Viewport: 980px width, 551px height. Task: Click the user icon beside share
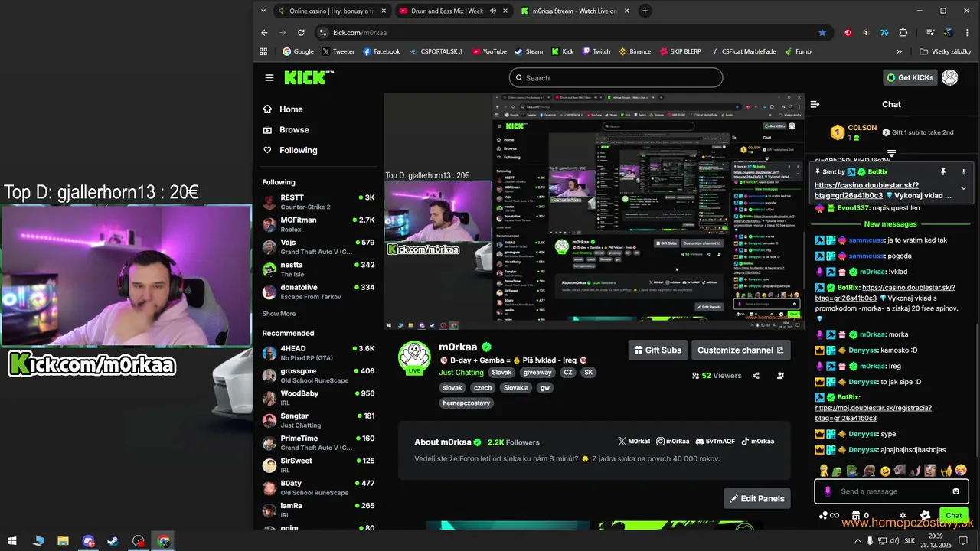click(x=780, y=376)
